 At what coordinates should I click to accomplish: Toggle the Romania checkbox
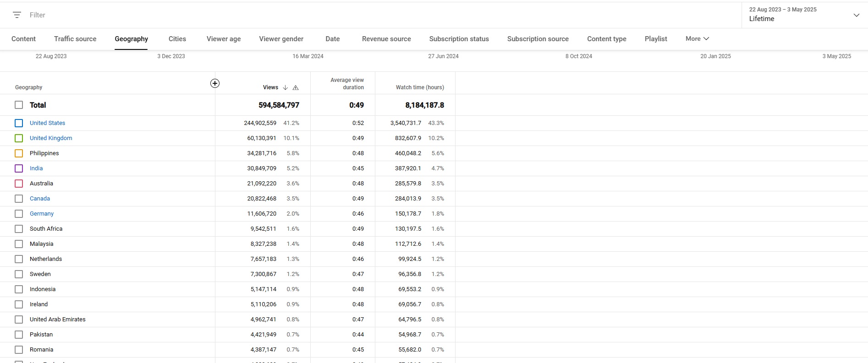(x=19, y=350)
